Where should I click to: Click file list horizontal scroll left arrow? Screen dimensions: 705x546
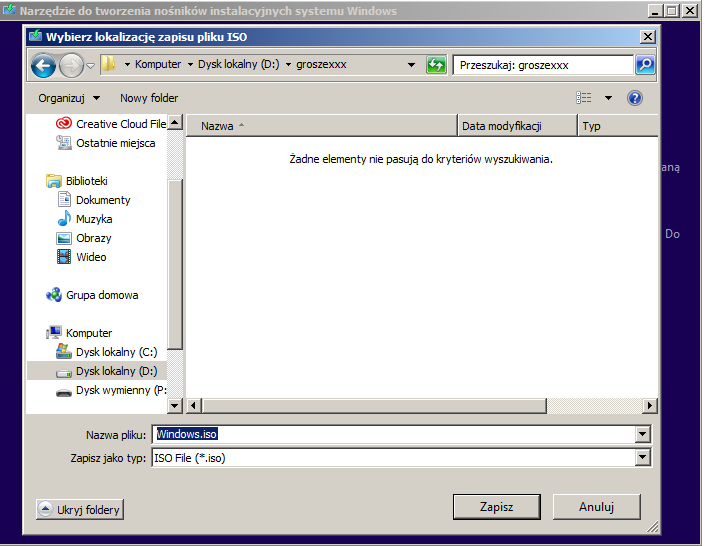coord(193,406)
